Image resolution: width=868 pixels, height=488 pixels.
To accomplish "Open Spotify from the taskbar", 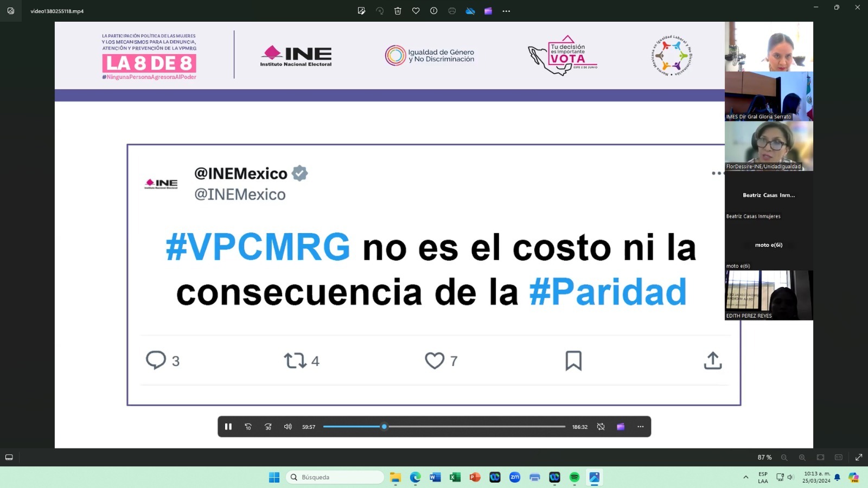I will coord(575,477).
